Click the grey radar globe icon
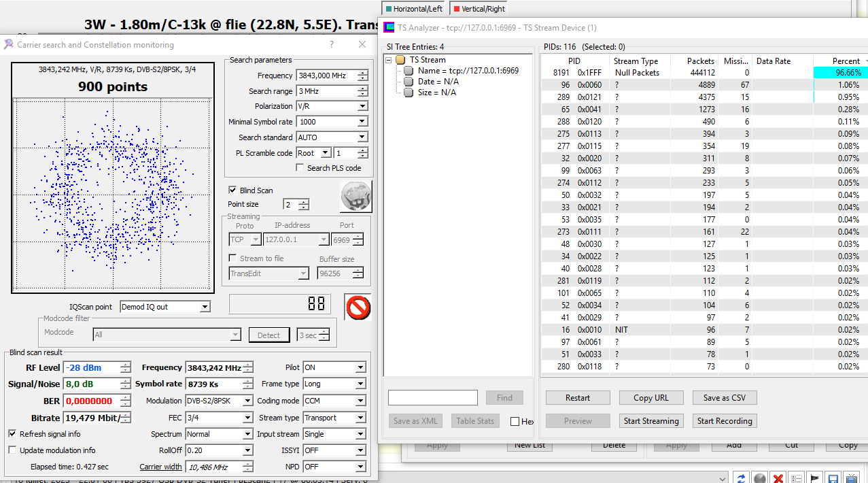The height and width of the screenshot is (483, 868). [760, 478]
